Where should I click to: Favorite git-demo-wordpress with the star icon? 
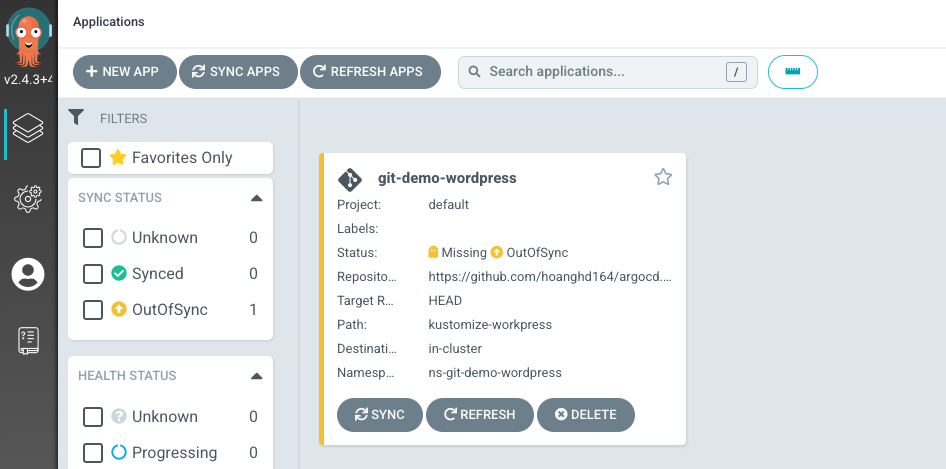663,177
